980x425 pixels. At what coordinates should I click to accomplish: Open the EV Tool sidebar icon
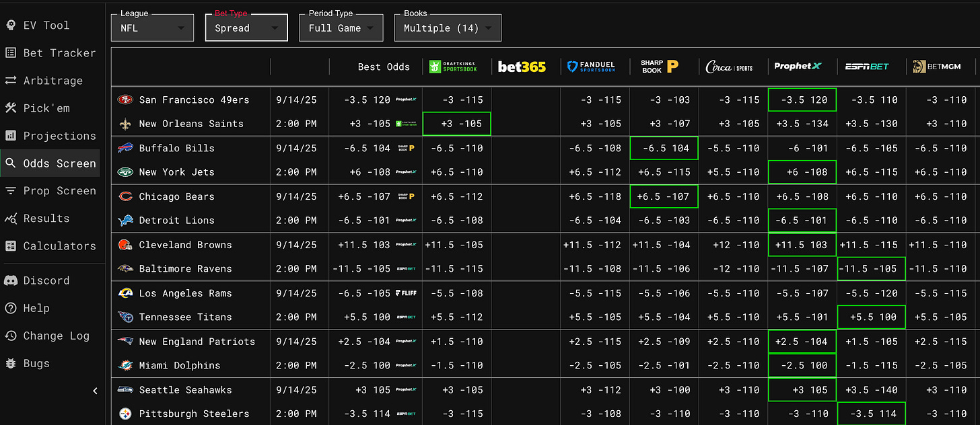click(11, 25)
